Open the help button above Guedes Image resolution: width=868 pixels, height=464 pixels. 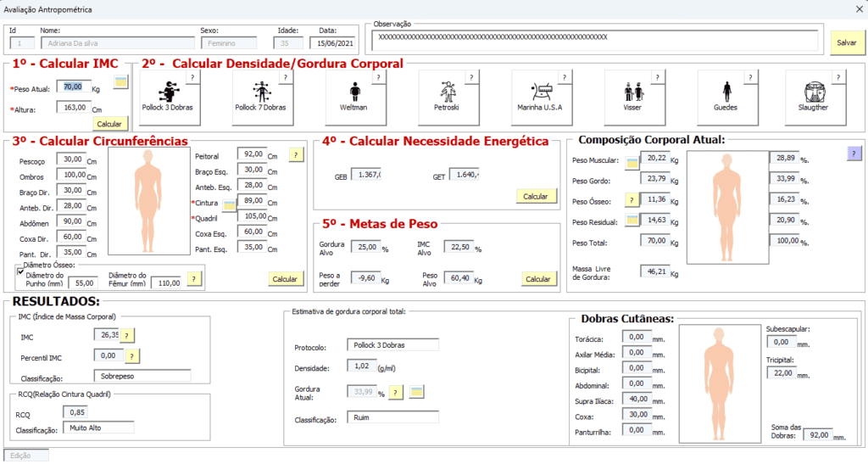(x=750, y=77)
